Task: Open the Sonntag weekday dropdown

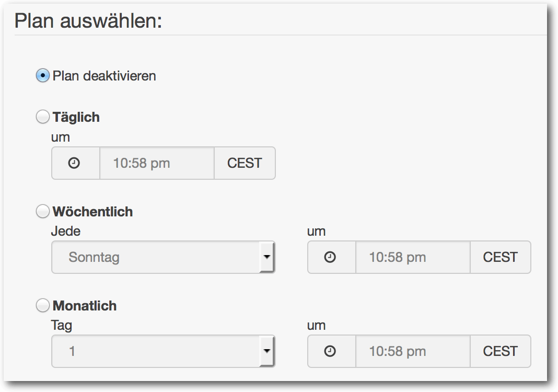Action: point(156,257)
